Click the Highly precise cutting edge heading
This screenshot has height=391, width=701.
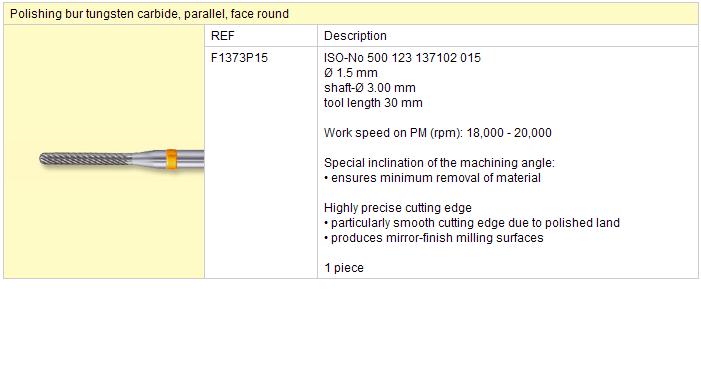(x=397, y=208)
